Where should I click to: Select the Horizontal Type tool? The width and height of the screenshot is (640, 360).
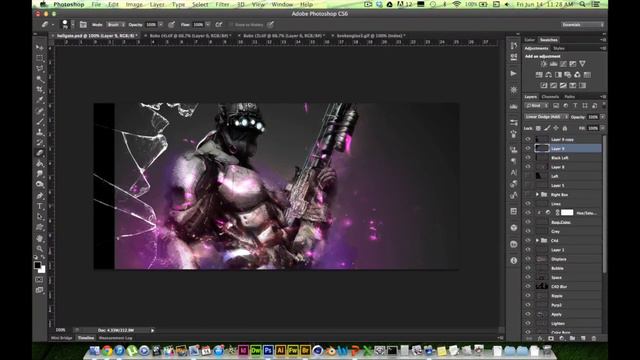(x=40, y=206)
